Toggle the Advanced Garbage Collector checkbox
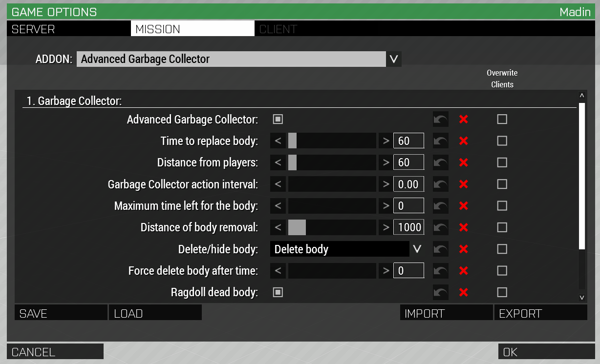The image size is (600, 364). (x=278, y=120)
